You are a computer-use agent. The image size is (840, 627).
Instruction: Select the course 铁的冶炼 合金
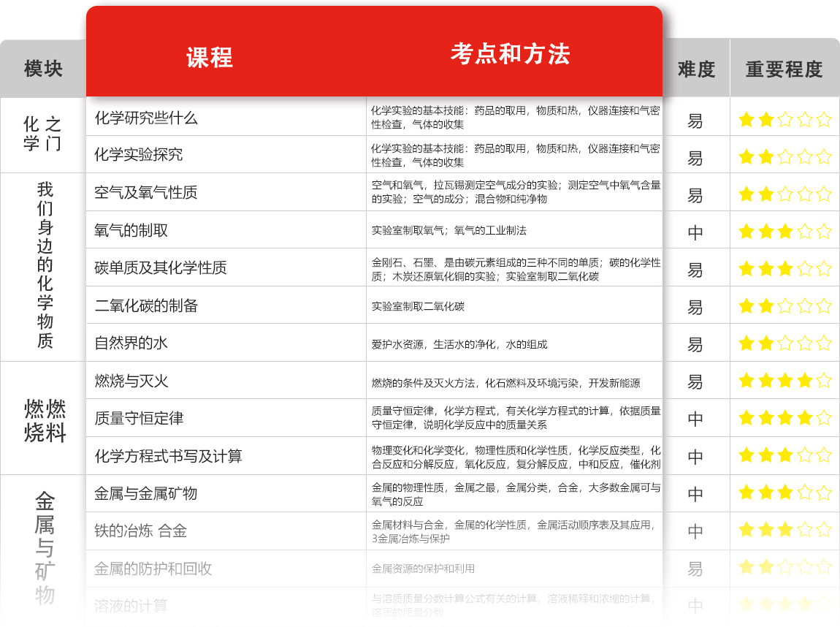coord(140,531)
